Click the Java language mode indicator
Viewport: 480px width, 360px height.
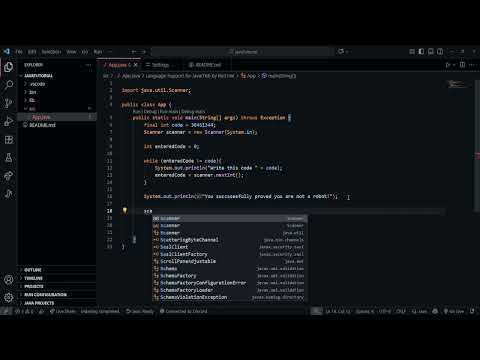click(x=419, y=311)
